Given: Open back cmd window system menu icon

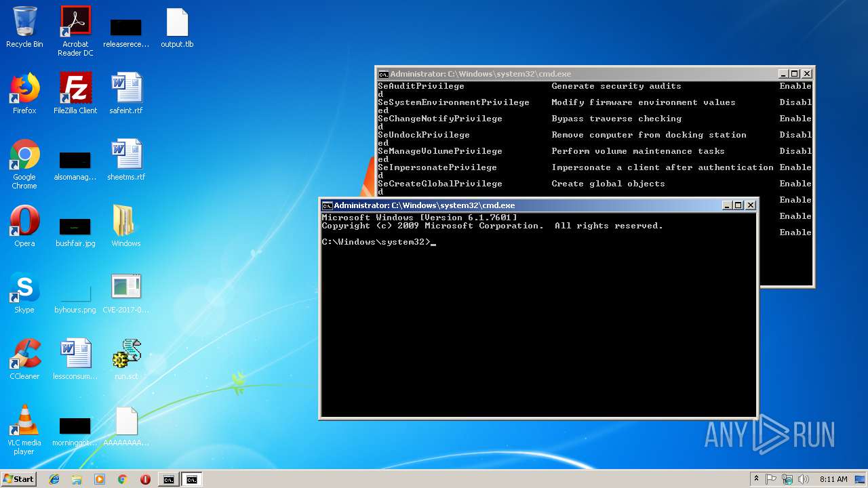Looking at the screenshot, I should [383, 74].
